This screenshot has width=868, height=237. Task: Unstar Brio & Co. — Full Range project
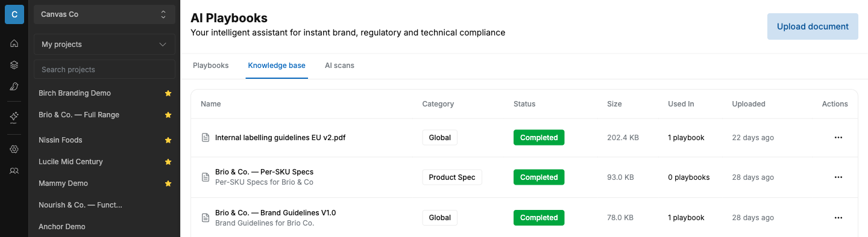168,115
